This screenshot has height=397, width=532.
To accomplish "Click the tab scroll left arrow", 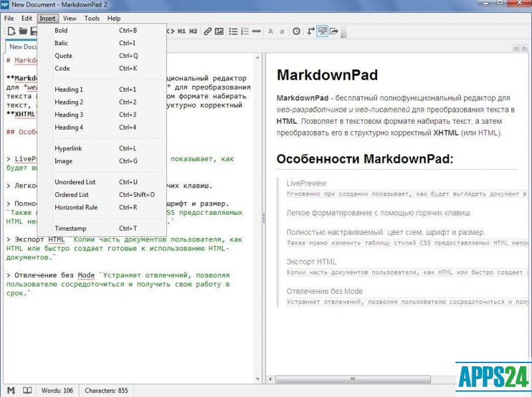I will (x=516, y=48).
